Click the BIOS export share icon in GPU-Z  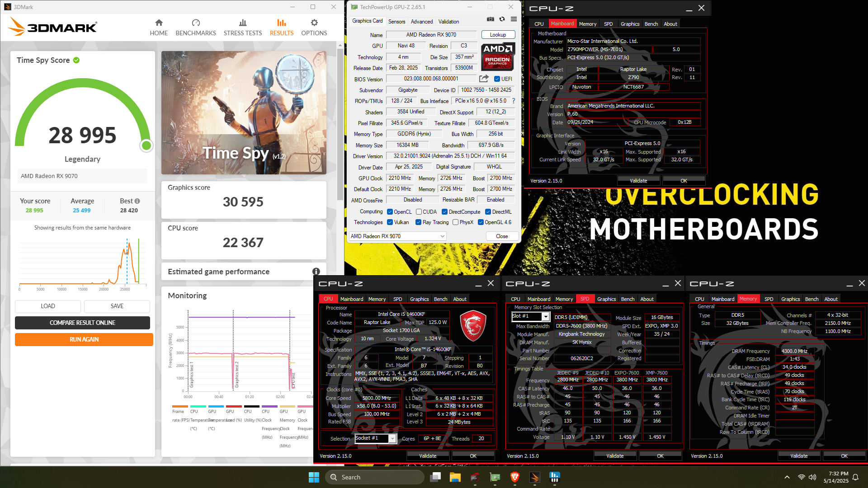pyautogui.click(x=484, y=79)
